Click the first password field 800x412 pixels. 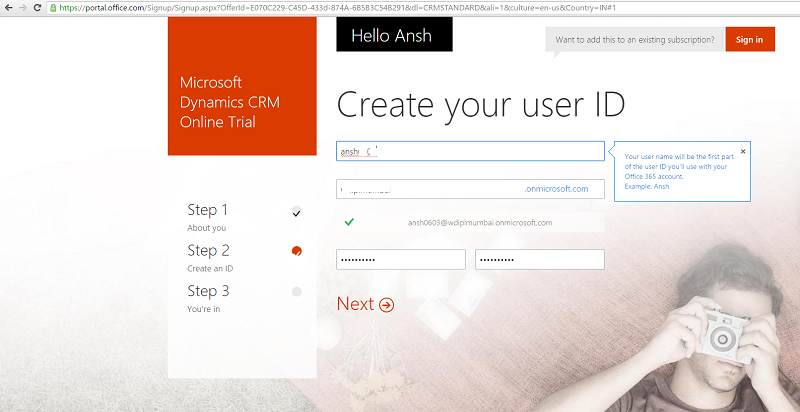(x=401, y=260)
